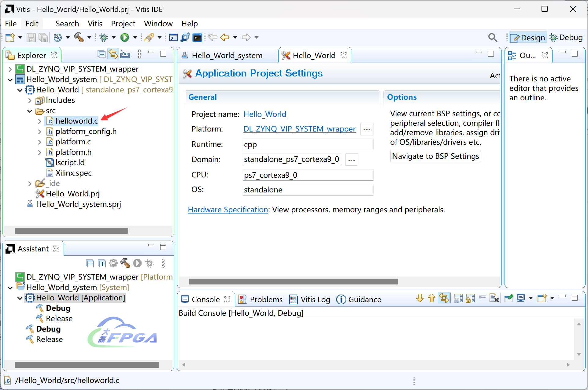Open the File menu
Image resolution: width=588 pixels, height=390 pixels.
coord(11,24)
